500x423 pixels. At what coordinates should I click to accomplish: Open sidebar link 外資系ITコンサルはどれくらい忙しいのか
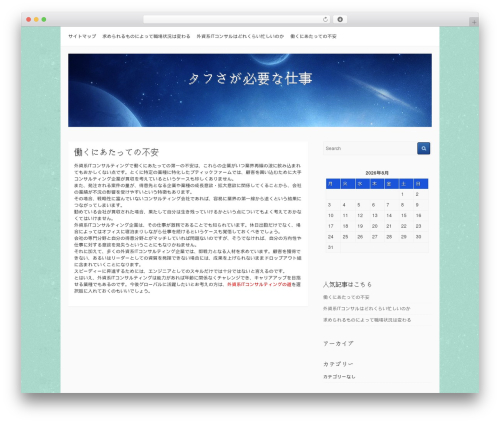coord(367,309)
